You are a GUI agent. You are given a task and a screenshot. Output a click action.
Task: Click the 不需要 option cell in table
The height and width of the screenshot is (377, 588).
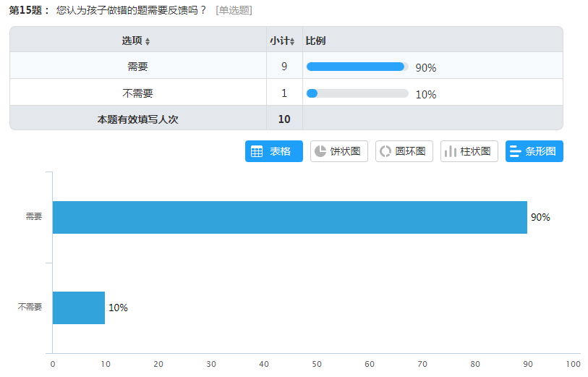point(137,93)
